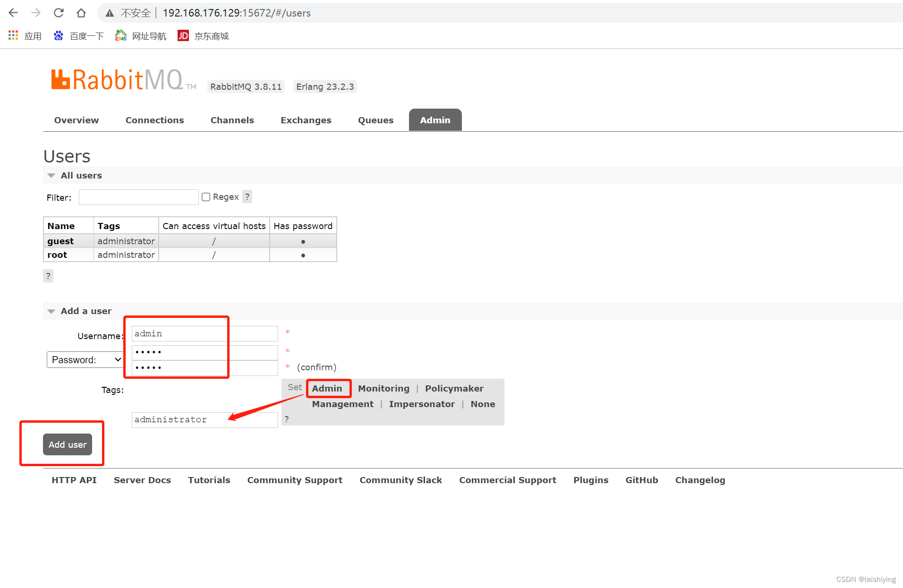
Task: Set tag to Monitoring
Action: click(383, 388)
